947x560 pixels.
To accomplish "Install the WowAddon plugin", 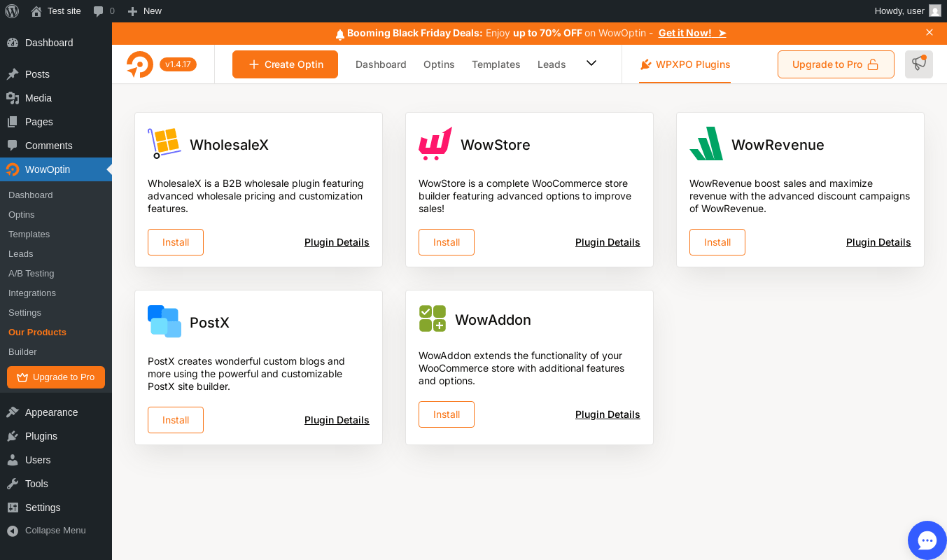I will click(x=447, y=414).
